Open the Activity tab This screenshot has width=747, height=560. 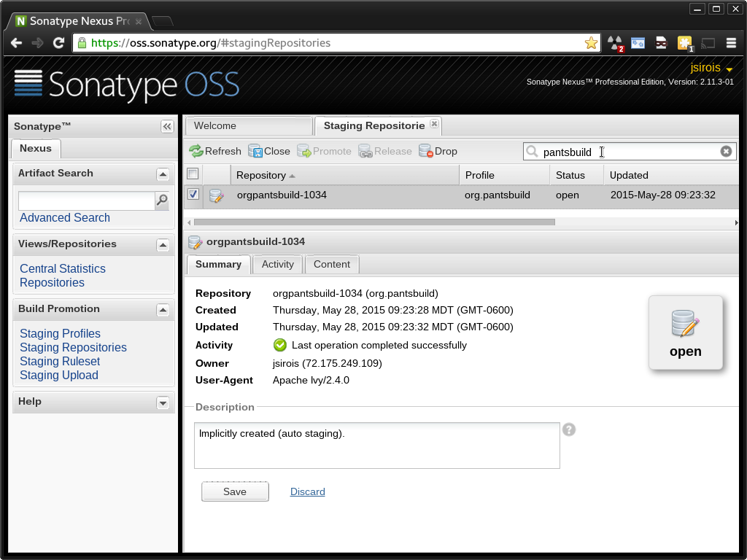tap(278, 264)
